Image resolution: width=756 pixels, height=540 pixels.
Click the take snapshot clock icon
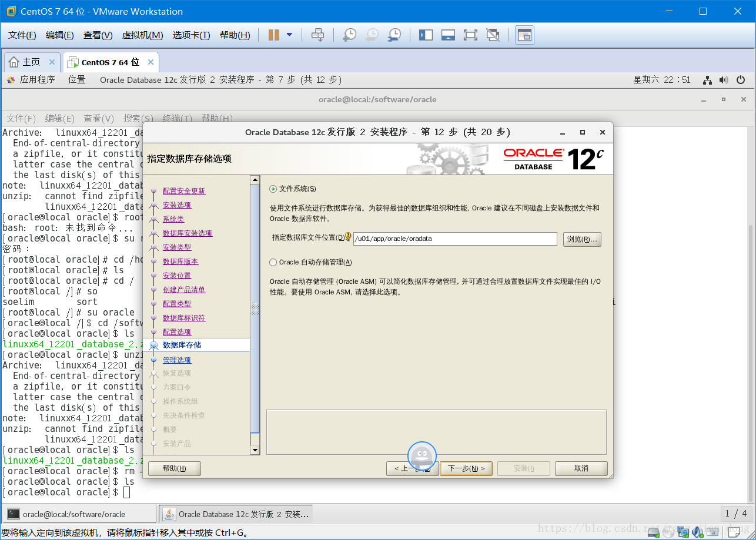[x=349, y=35]
